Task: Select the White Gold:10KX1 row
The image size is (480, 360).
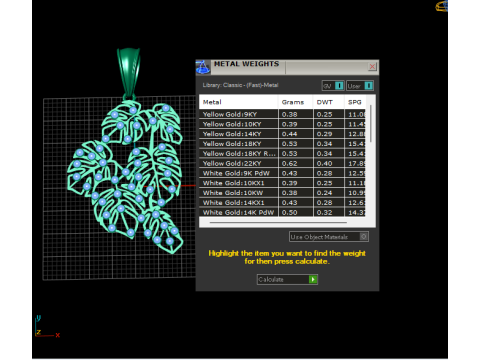Action: 282,183
